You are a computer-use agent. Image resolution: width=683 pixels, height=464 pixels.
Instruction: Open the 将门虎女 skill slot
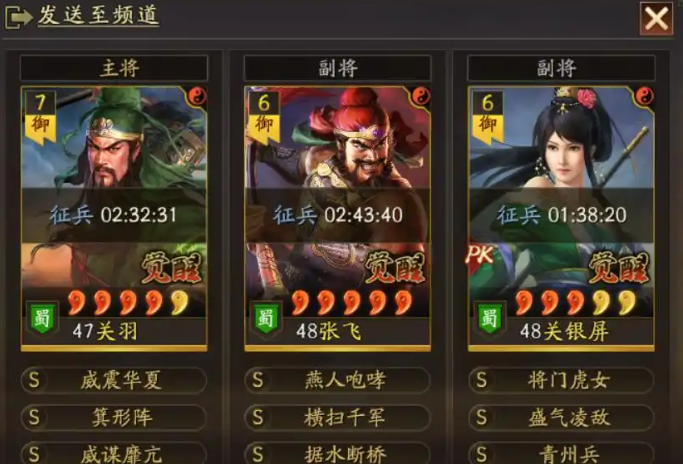tap(561, 380)
